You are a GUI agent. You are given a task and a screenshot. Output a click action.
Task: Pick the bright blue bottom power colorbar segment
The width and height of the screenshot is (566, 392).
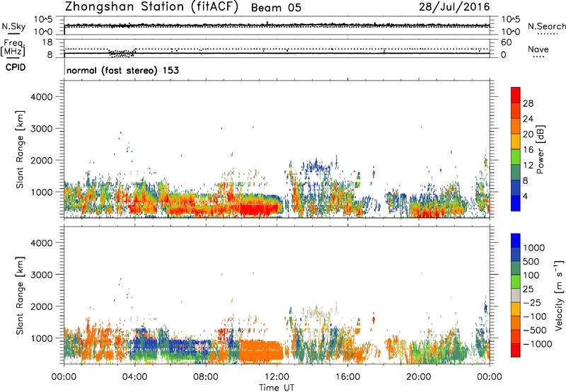(516, 203)
